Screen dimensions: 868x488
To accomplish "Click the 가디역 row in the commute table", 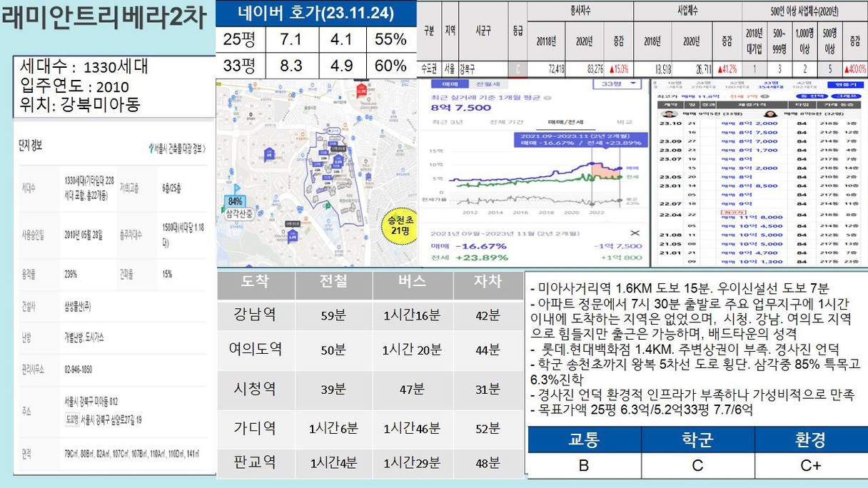I will click(x=370, y=429).
